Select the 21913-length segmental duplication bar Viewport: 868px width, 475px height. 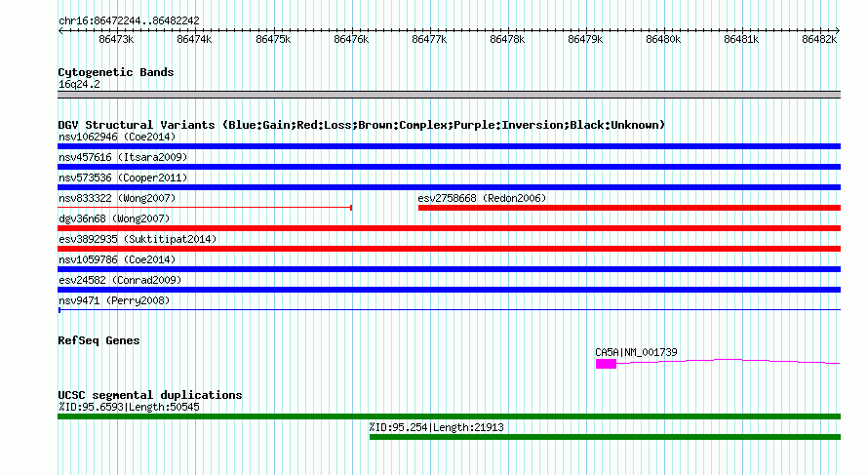(x=605, y=437)
